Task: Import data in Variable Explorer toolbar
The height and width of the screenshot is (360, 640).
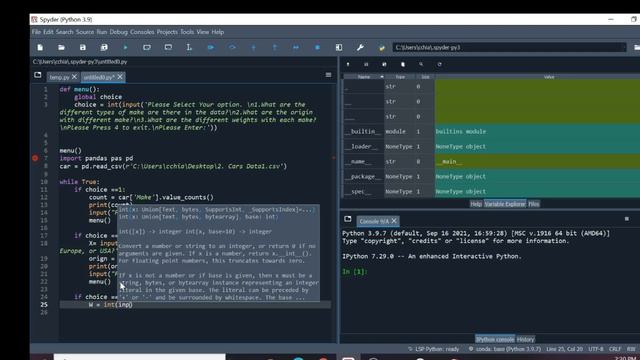Action: tap(348, 64)
